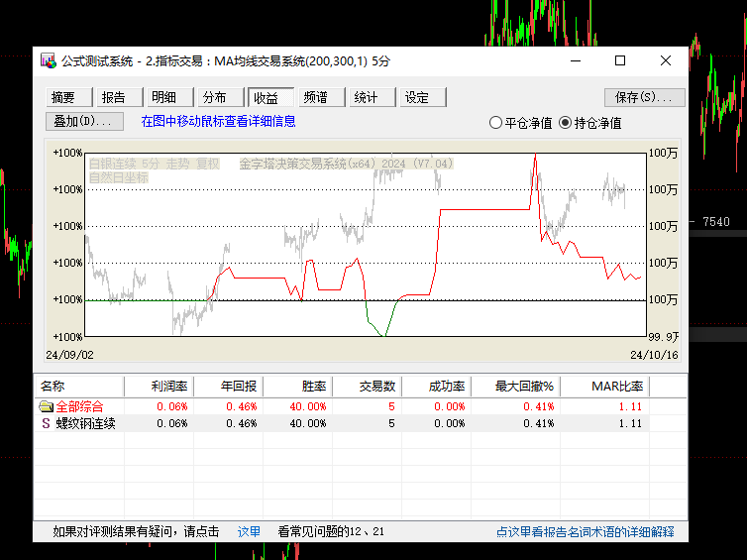The height and width of the screenshot is (560, 747).
Task: Click the 保存(S)... button
Action: [645, 97]
